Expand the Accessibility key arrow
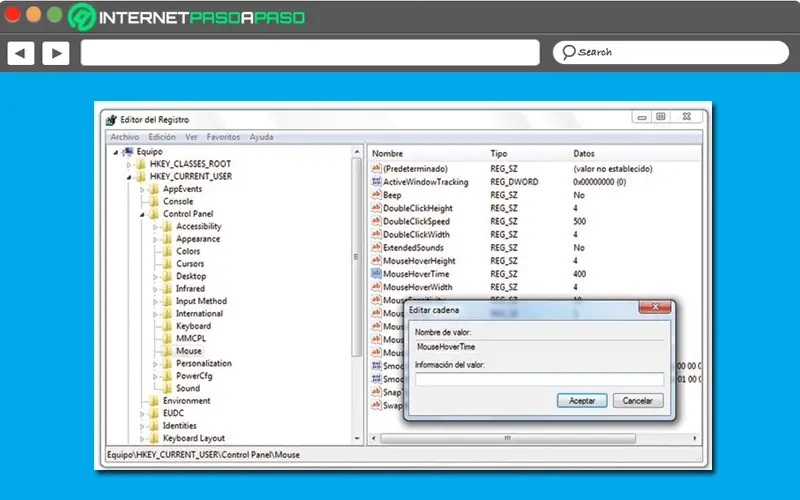Image resolution: width=800 pixels, height=500 pixels. (x=155, y=226)
